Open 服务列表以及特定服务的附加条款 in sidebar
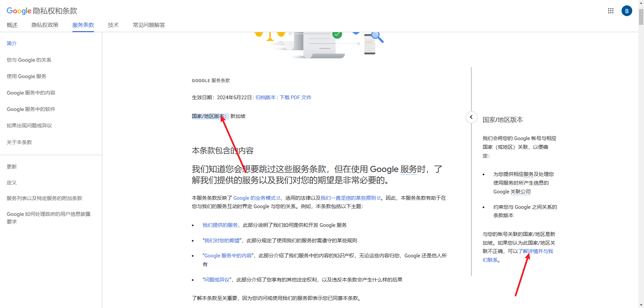 click(44, 198)
